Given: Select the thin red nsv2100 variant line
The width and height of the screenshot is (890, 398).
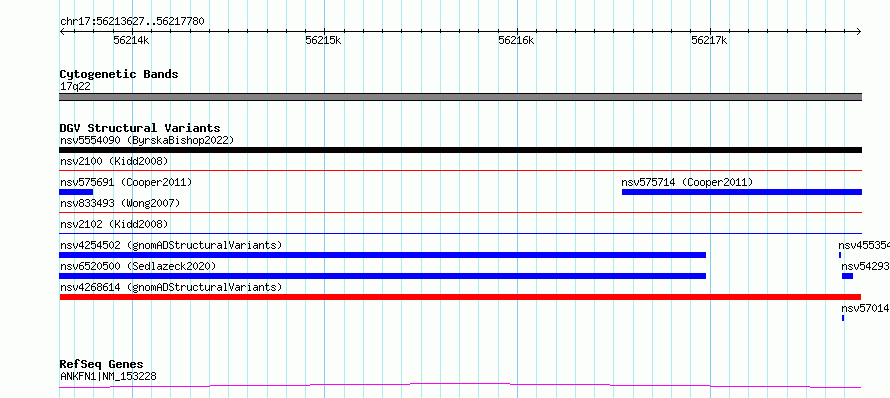Looking at the screenshot, I should tap(460, 170).
